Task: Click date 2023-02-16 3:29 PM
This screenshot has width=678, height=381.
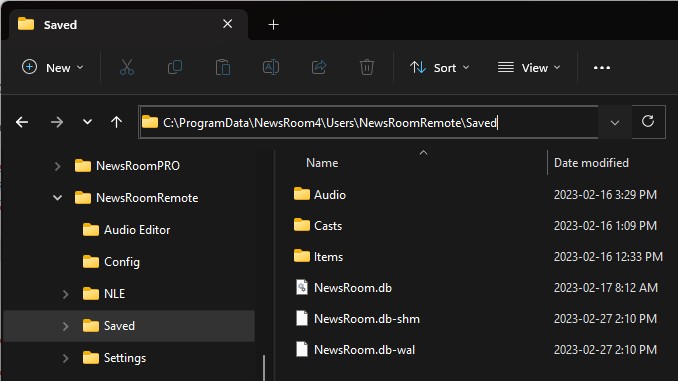Action: coord(605,195)
